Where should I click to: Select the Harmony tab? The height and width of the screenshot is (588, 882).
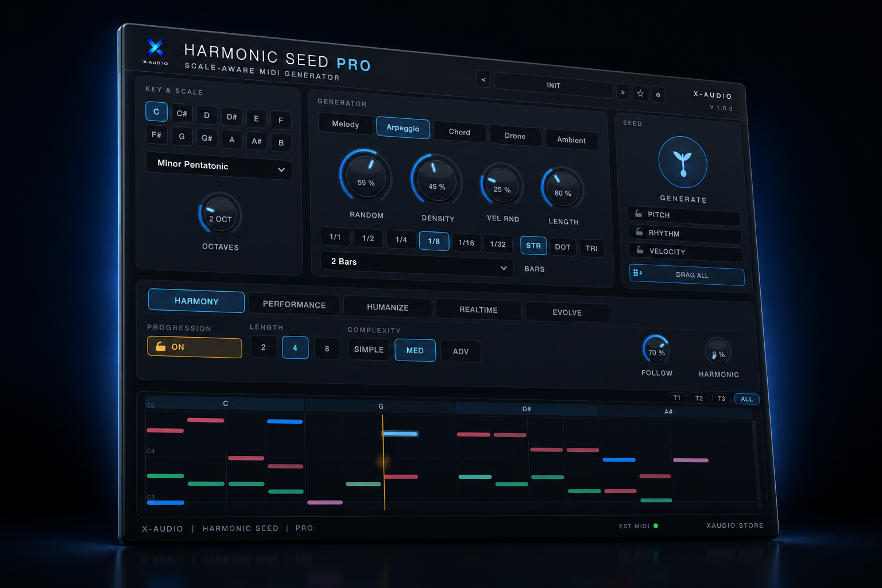point(196,301)
